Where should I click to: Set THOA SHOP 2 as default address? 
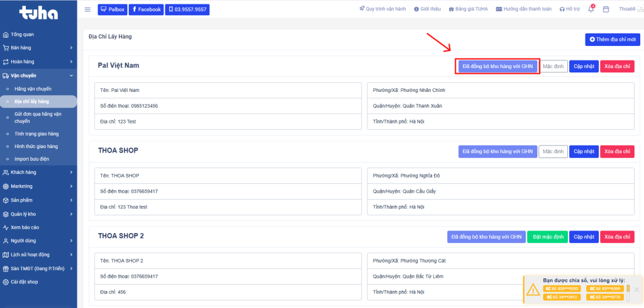[x=546, y=237]
